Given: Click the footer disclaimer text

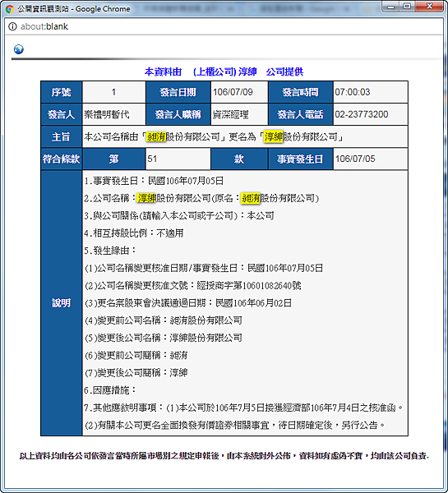Looking at the screenshot, I should tap(224, 455).
